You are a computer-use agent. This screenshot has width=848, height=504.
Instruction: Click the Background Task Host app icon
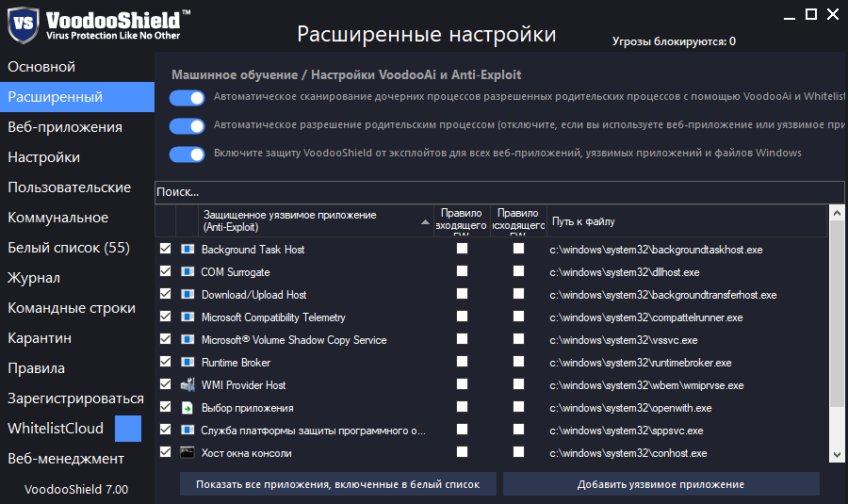[188, 250]
